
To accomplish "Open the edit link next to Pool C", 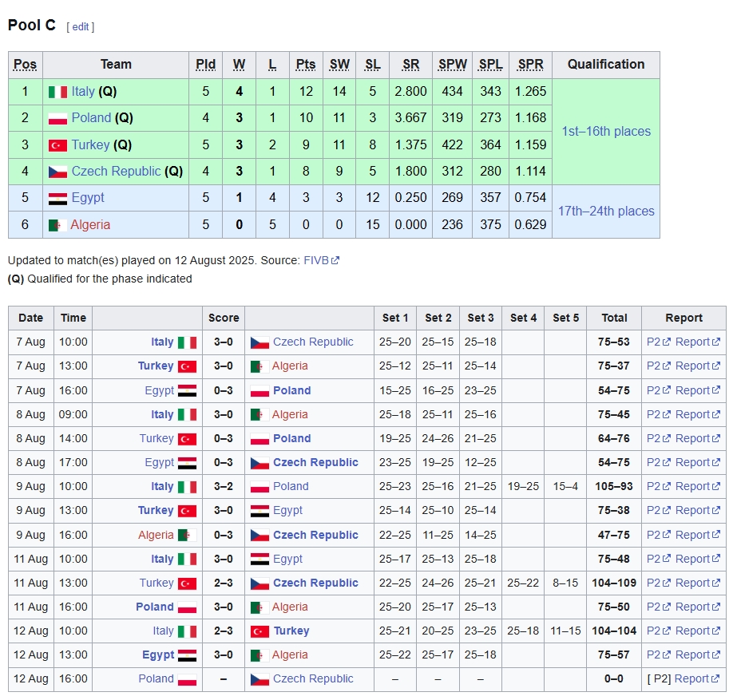I will [81, 26].
